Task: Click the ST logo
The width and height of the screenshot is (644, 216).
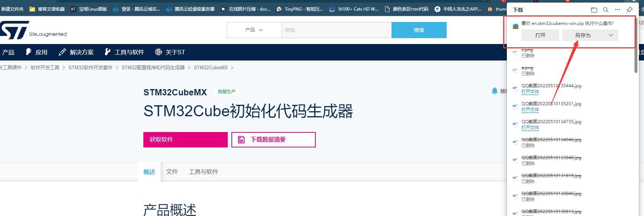Action: point(15,30)
